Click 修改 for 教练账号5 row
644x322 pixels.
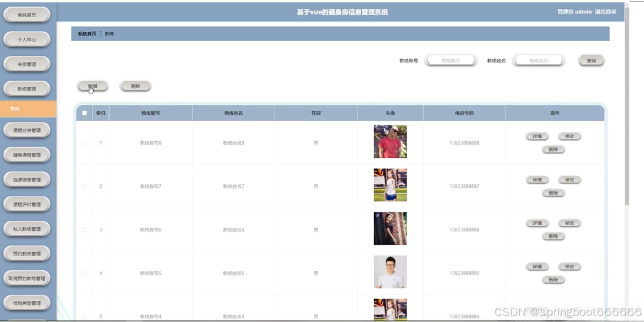coord(569,267)
